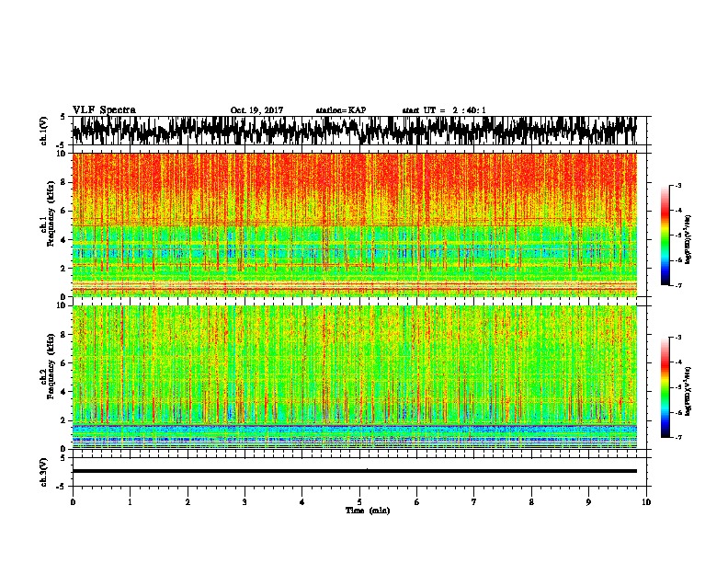Screen dimensions: 728x563
Task: Click the "5" tick on the time axis
Action: [x=359, y=501]
